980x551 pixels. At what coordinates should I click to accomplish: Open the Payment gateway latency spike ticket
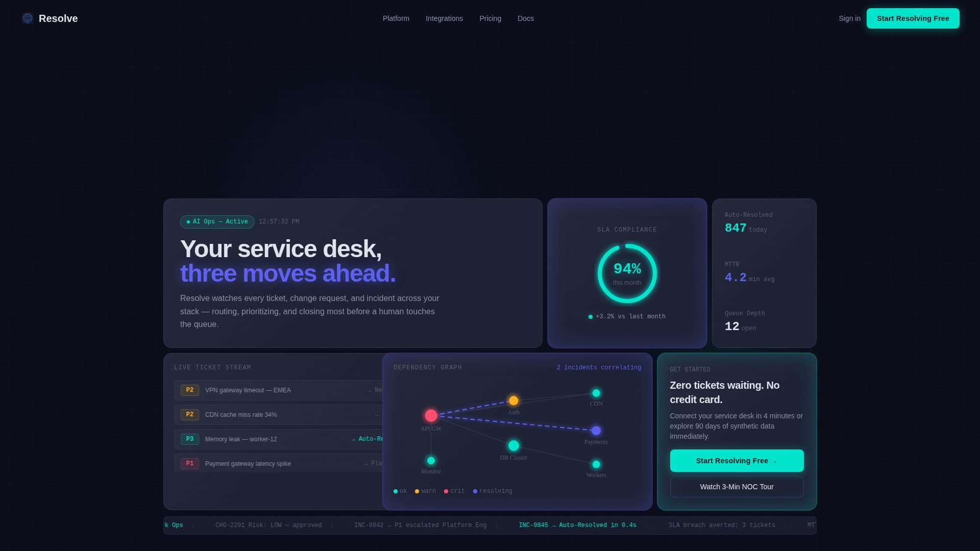point(279,463)
